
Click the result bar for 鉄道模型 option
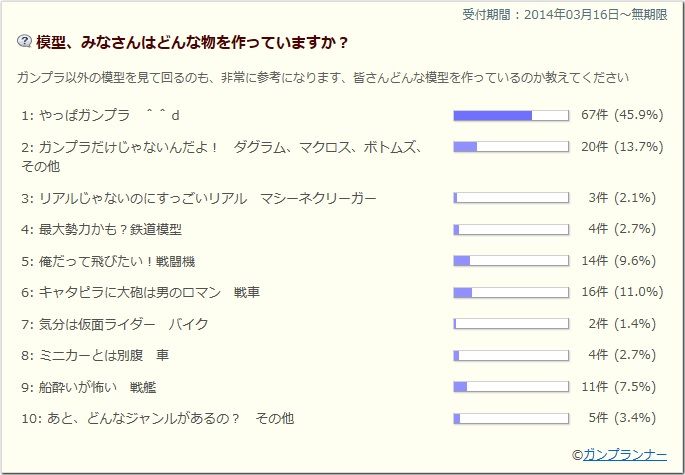[511, 230]
